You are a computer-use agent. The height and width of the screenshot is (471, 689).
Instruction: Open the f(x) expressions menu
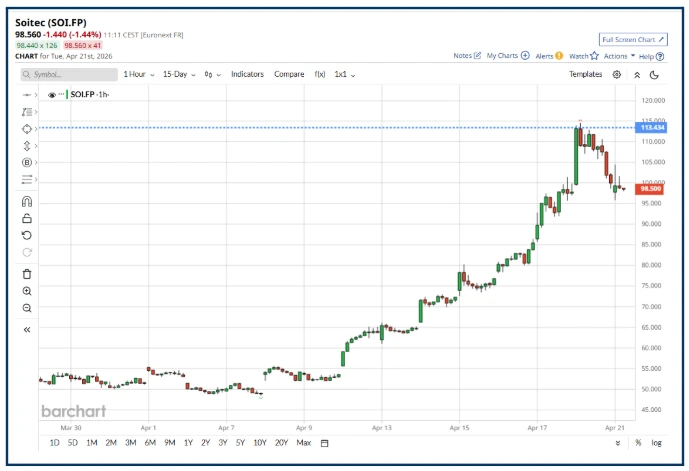click(320, 74)
